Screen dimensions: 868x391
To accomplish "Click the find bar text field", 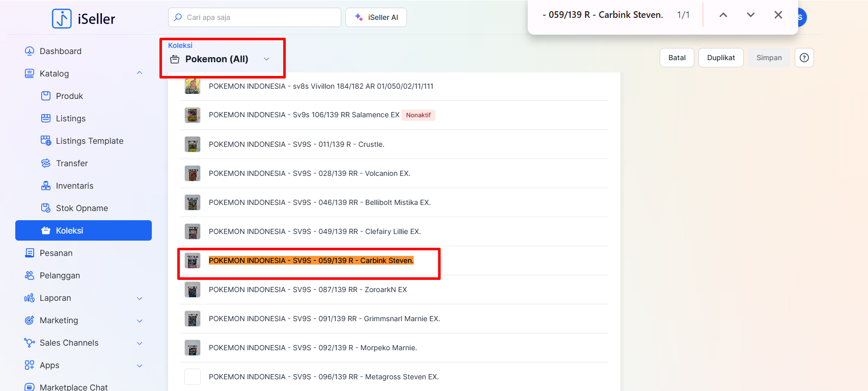I will click(603, 15).
